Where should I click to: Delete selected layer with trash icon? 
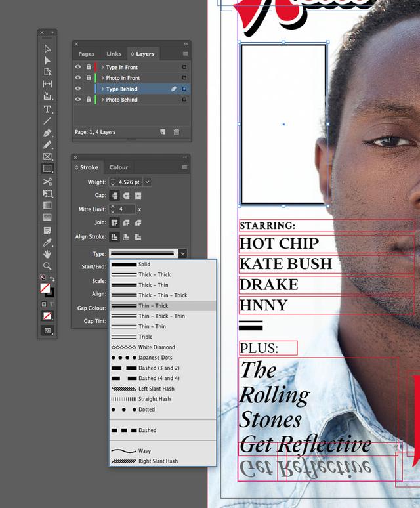coord(176,132)
